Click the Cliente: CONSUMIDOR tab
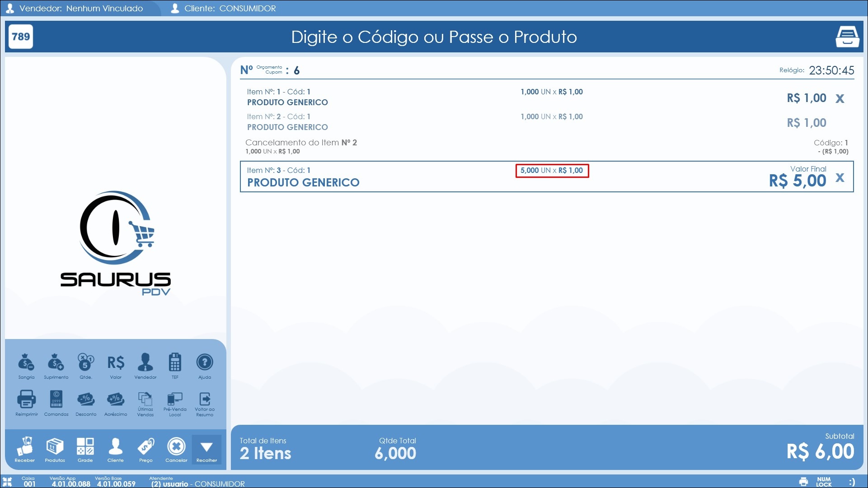This screenshot has height=488, width=868. point(223,8)
